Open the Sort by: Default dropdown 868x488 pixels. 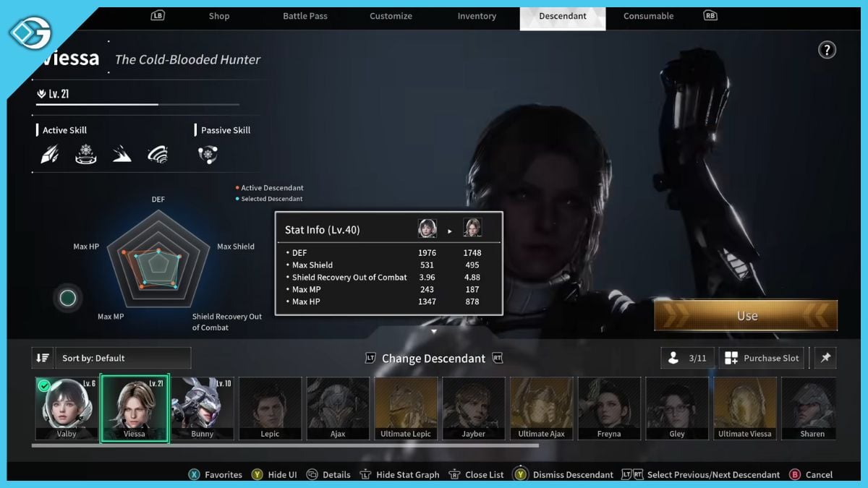[x=123, y=358]
